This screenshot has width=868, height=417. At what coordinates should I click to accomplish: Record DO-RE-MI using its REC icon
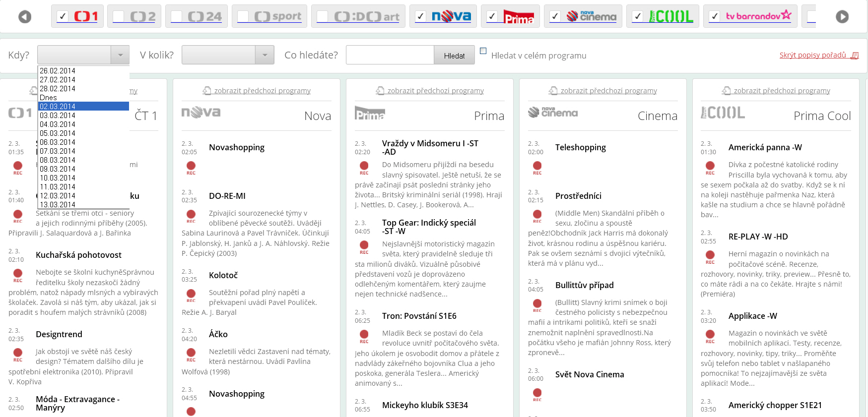191,216
